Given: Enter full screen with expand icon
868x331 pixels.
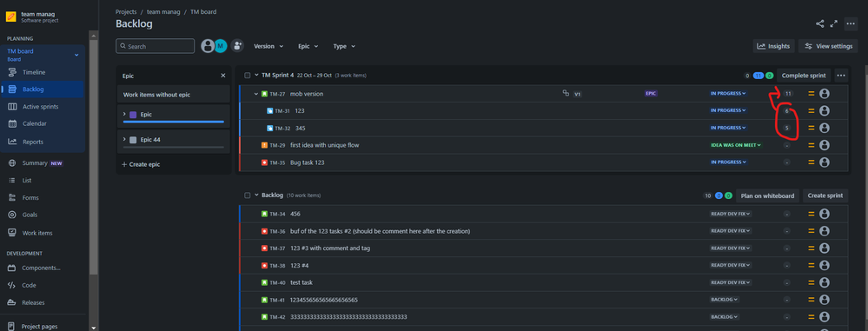Looking at the screenshot, I should click(833, 23).
